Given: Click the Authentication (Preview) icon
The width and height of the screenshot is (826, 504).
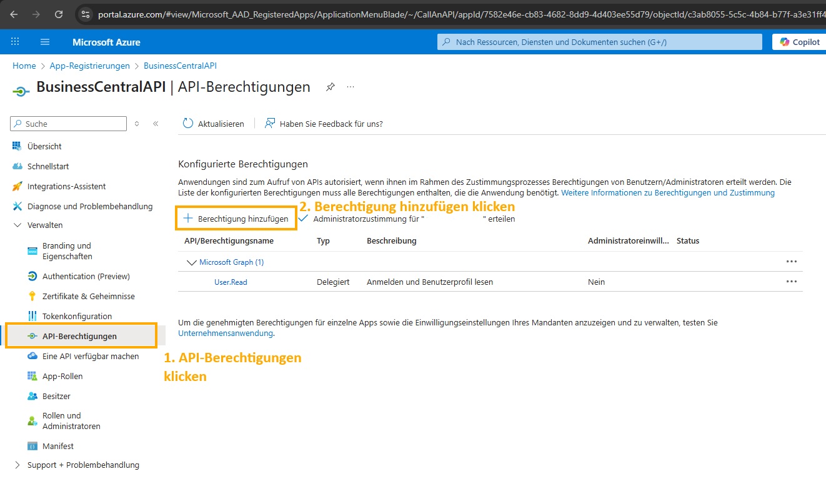Looking at the screenshot, I should pyautogui.click(x=32, y=276).
